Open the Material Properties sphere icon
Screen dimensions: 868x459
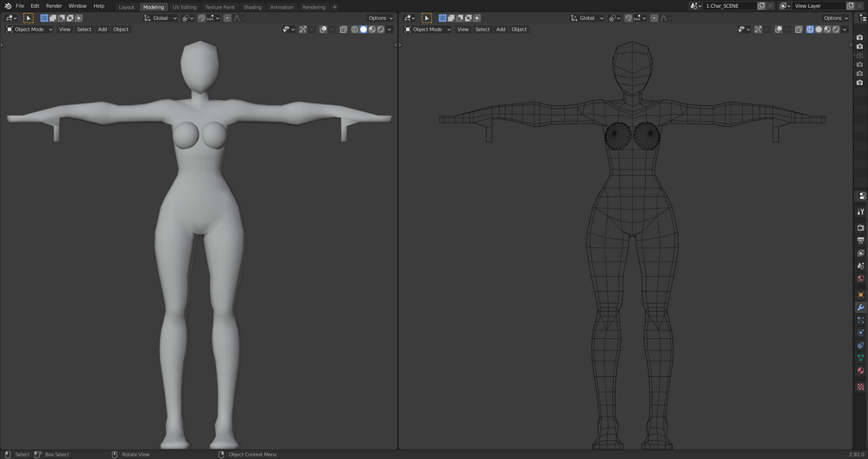[x=860, y=371]
